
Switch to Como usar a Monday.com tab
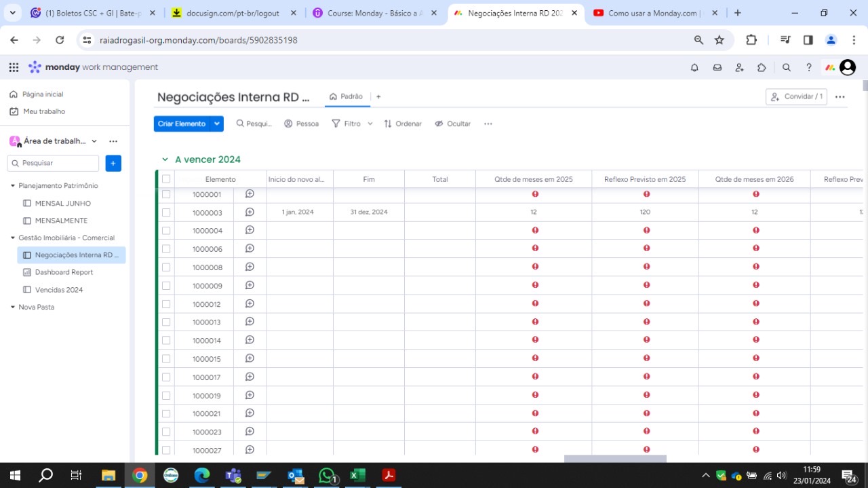[654, 13]
